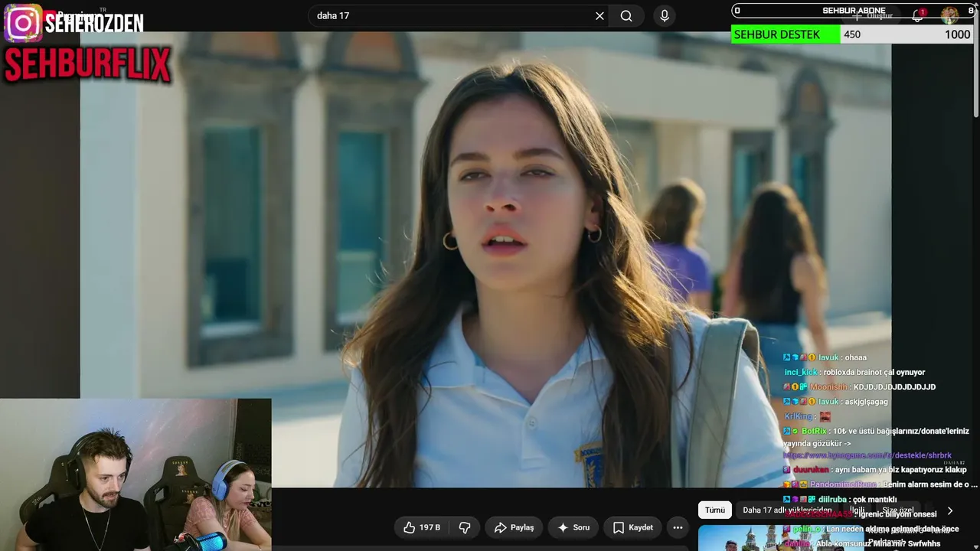Click chat username 'diilruba'
The width and height of the screenshot is (980, 551).
pyautogui.click(x=832, y=500)
